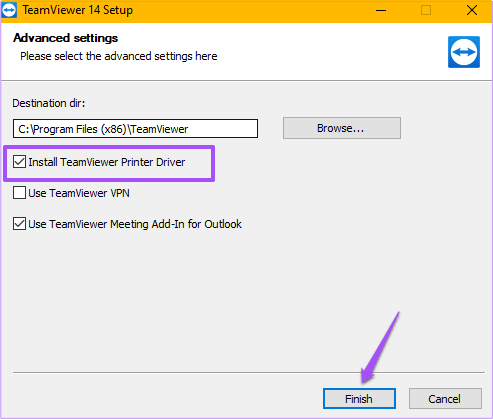Click the purple arrow pointing at Finish
This screenshot has height=419, width=493.
[x=380, y=348]
